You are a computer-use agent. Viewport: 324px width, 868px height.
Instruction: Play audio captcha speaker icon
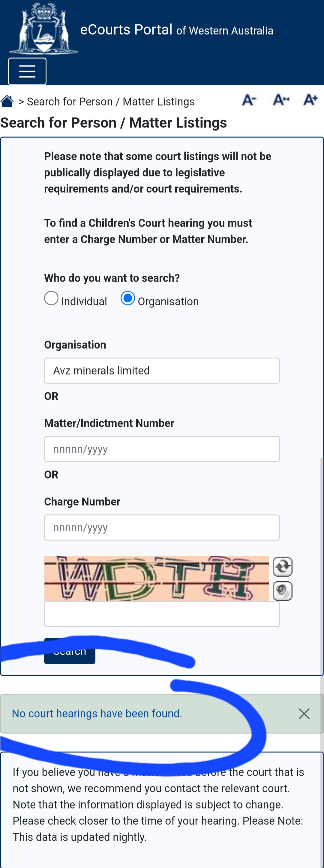282,591
